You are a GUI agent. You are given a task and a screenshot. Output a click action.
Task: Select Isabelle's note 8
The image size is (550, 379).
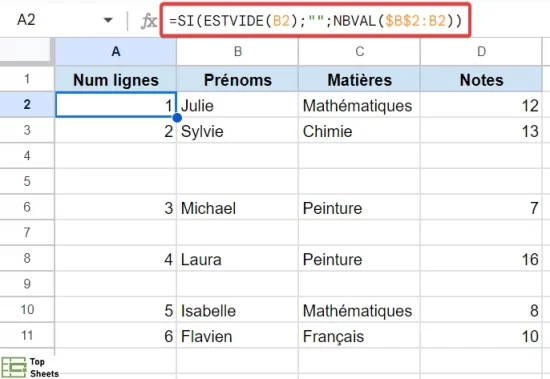coord(481,310)
